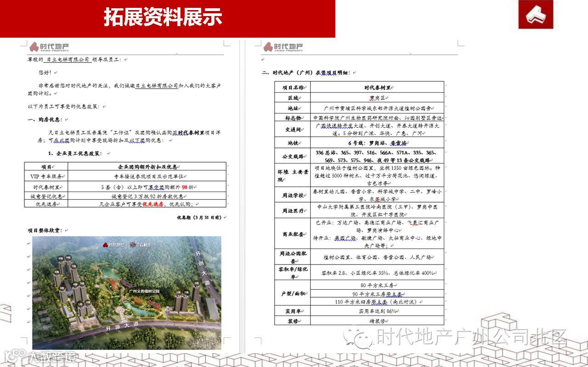Click the commercial cell starting with '已开业:万达广场'

(x=378, y=234)
